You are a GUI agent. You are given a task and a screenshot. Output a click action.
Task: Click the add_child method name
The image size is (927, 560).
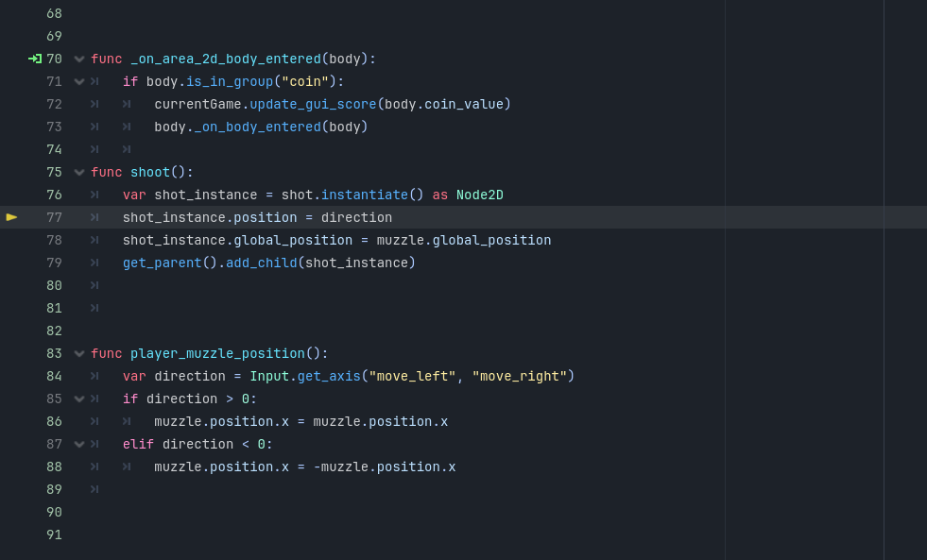[x=262, y=263]
